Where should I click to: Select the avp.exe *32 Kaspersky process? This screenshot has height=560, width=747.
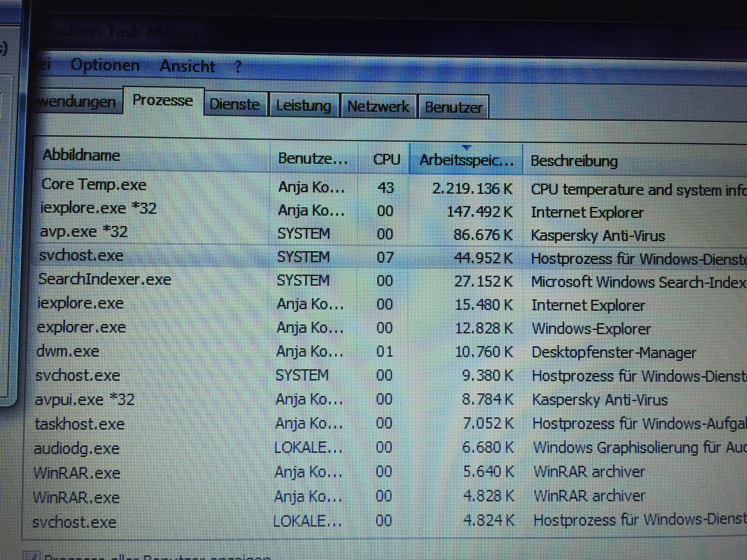pyautogui.click(x=84, y=232)
